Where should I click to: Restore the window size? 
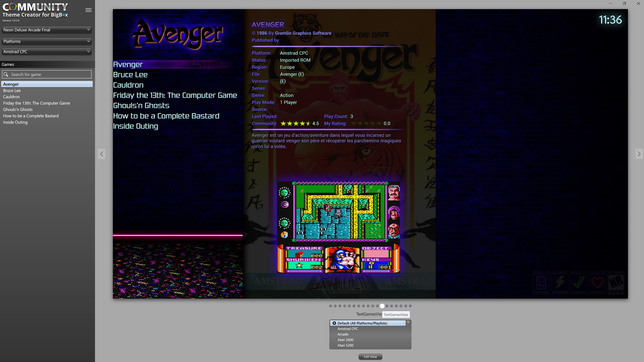[x=624, y=4]
